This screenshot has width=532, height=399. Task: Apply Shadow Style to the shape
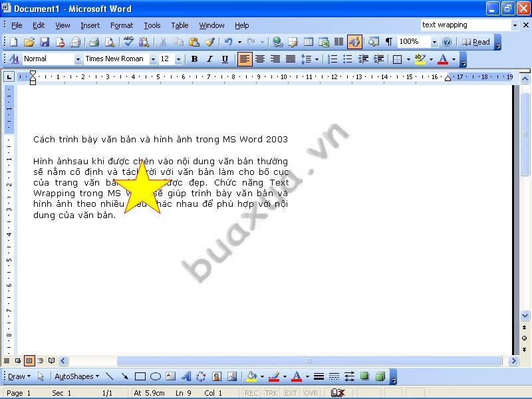click(364, 376)
